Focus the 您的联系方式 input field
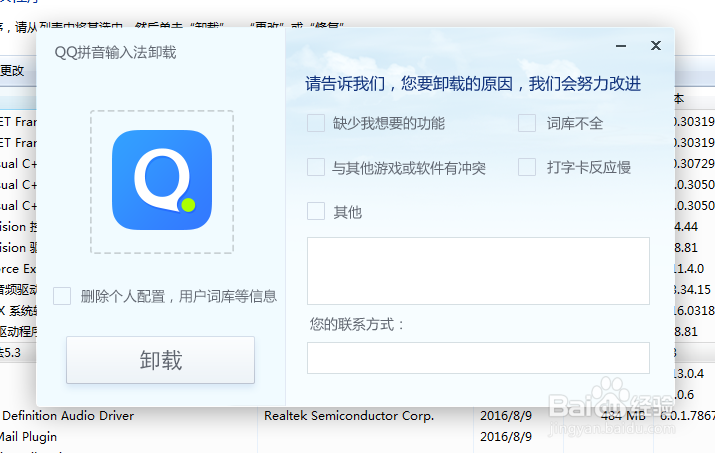This screenshot has width=715, height=453. (478, 358)
